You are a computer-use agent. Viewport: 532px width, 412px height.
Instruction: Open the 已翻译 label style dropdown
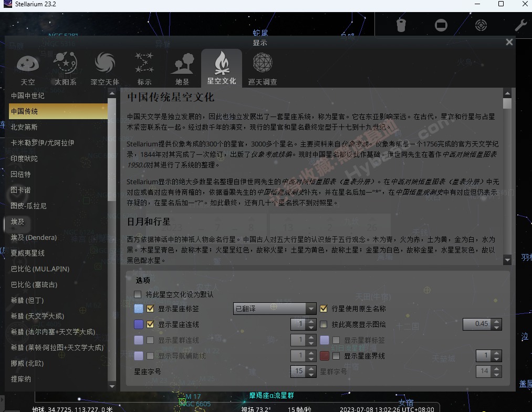coord(275,309)
